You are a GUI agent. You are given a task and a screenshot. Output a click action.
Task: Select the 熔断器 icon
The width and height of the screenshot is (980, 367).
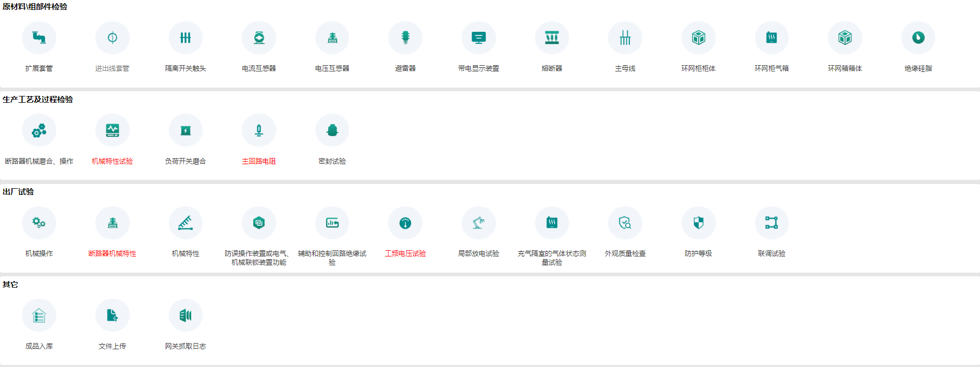[552, 38]
